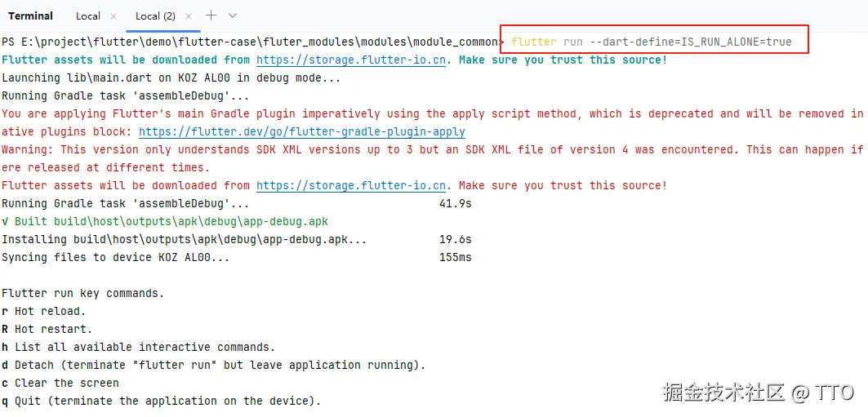Click the 'Installing build\host\outputs' line
This screenshot has width=868, height=417.
pos(185,240)
